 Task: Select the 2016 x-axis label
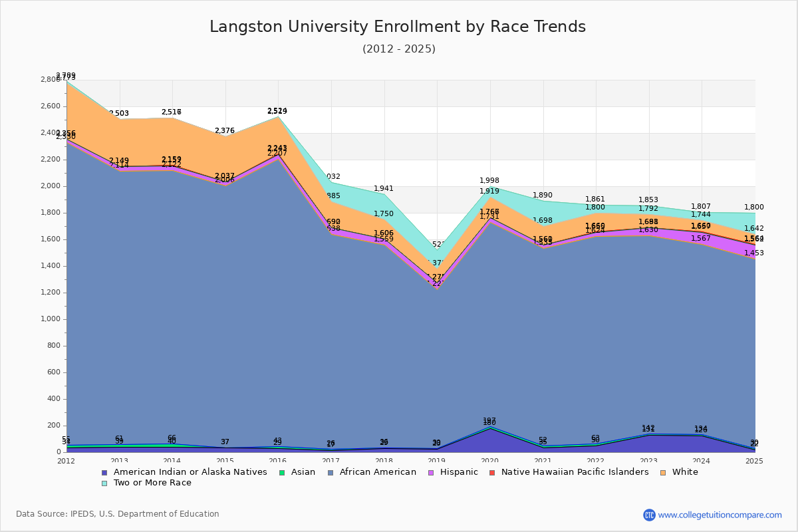(278, 461)
